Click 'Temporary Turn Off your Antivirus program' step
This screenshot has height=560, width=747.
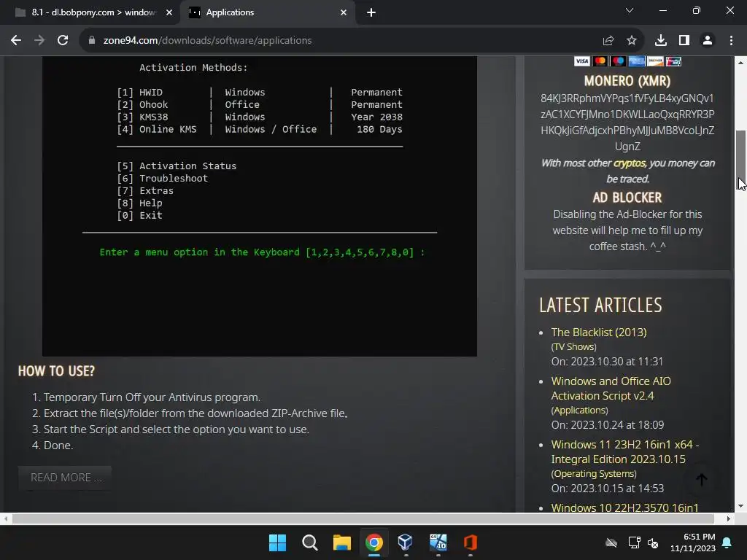(x=152, y=397)
